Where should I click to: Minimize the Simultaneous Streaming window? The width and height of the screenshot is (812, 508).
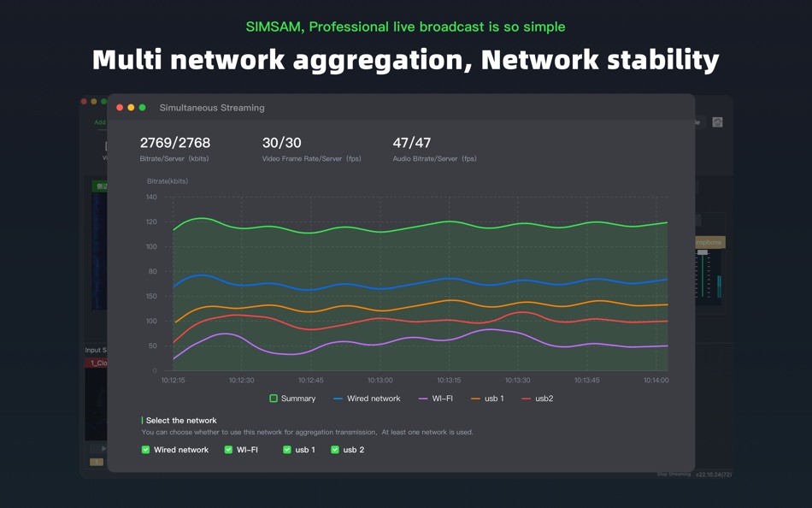pyautogui.click(x=131, y=107)
